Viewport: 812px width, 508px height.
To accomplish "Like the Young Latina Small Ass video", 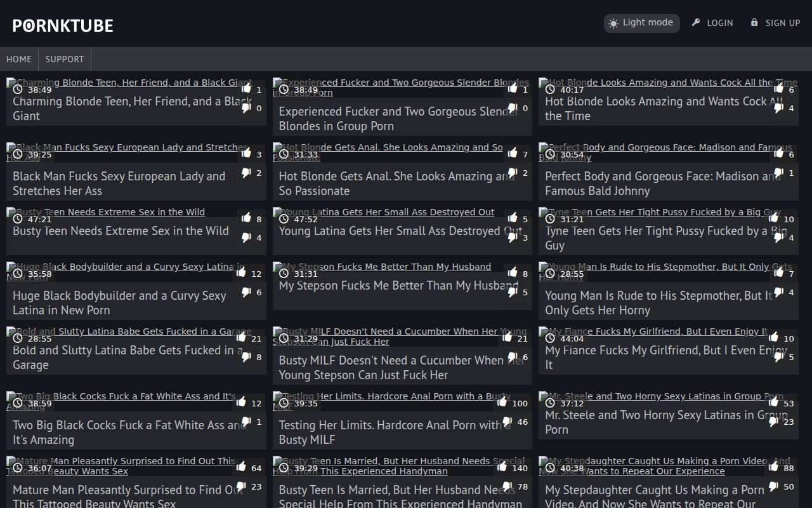I will [513, 218].
